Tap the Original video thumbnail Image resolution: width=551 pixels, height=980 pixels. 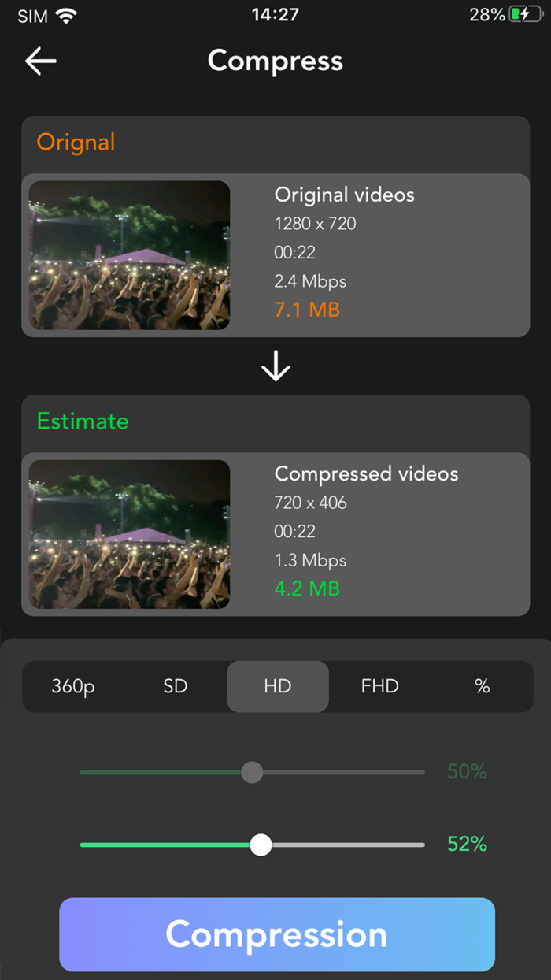pos(129,255)
